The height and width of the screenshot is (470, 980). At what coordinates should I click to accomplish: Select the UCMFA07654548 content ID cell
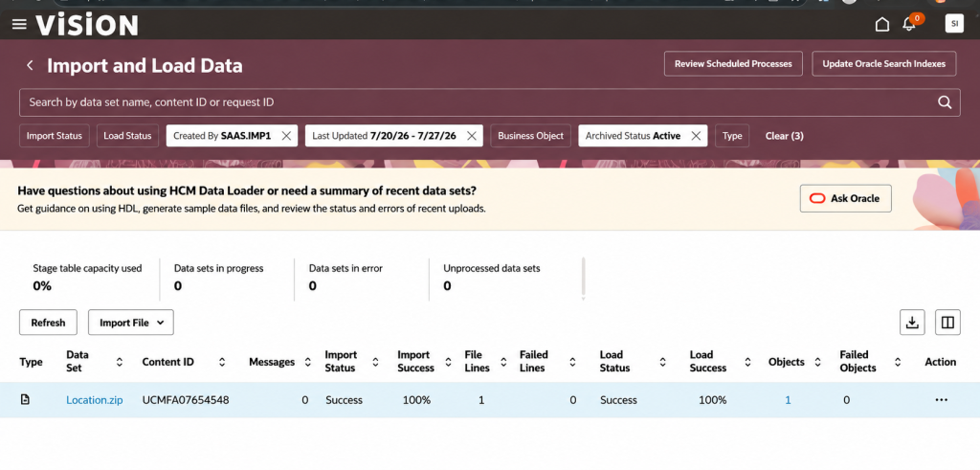186,400
